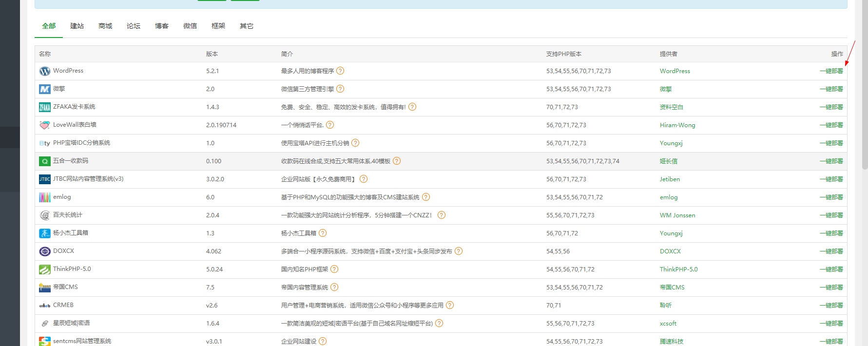Open help icon beside 企业网站建设
This screenshot has width=868, height=346.
(323, 342)
